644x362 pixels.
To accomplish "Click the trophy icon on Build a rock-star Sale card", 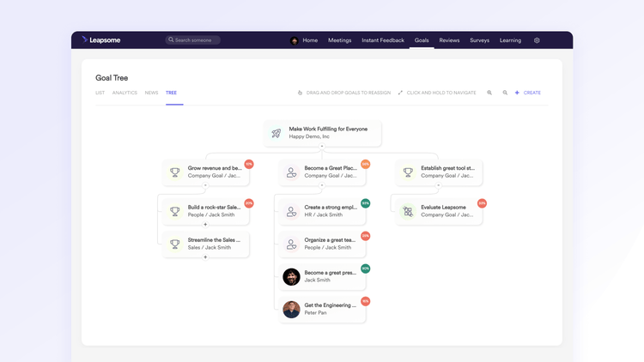I will point(175,211).
